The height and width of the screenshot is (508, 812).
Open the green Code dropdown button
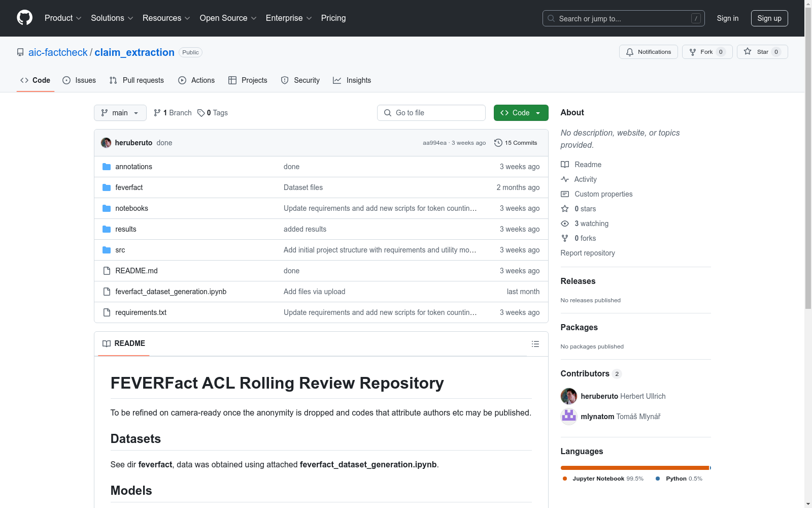pos(521,113)
